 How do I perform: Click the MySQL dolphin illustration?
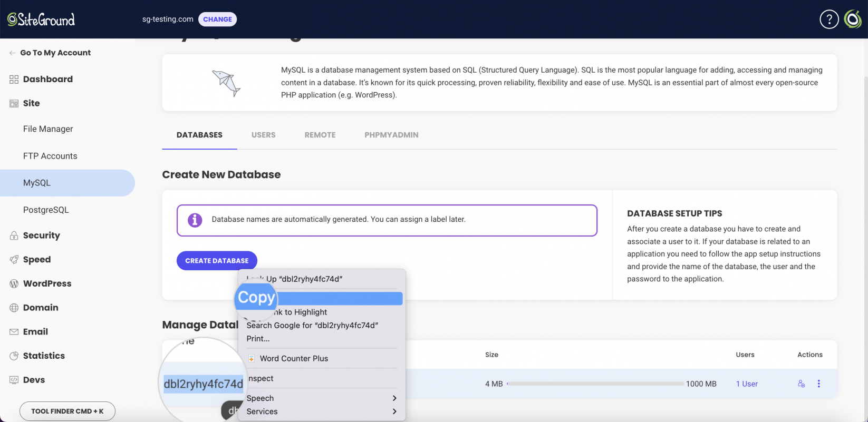point(227,83)
